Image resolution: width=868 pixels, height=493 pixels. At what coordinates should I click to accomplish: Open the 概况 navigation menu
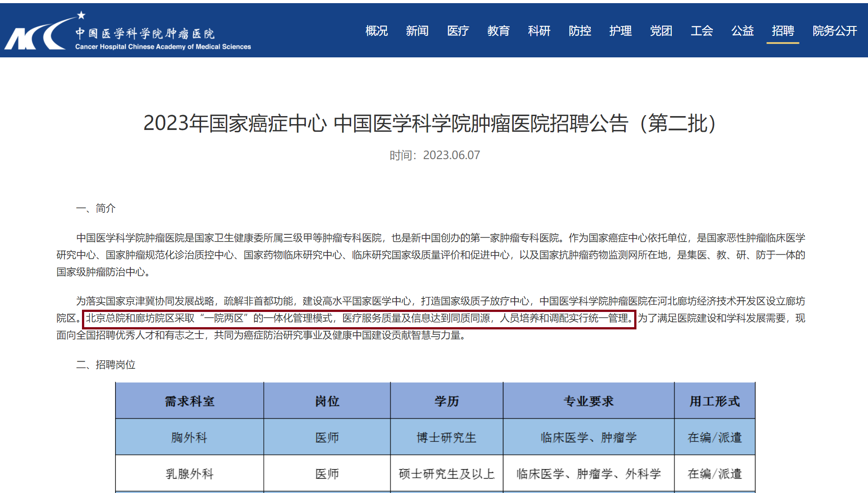point(376,31)
